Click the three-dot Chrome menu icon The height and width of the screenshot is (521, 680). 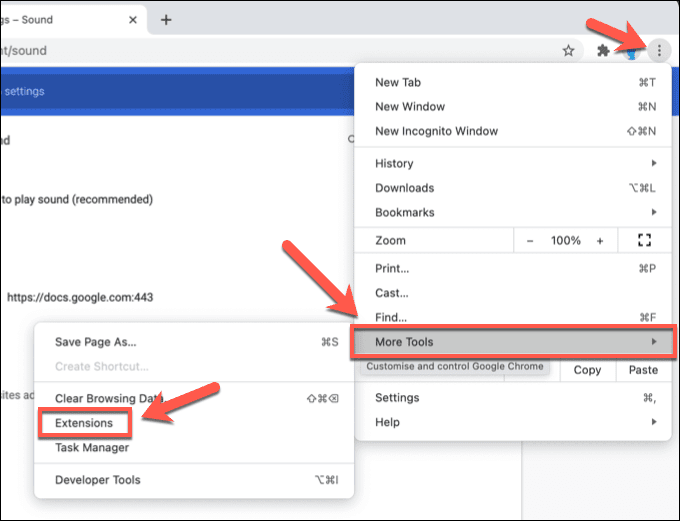tap(659, 50)
